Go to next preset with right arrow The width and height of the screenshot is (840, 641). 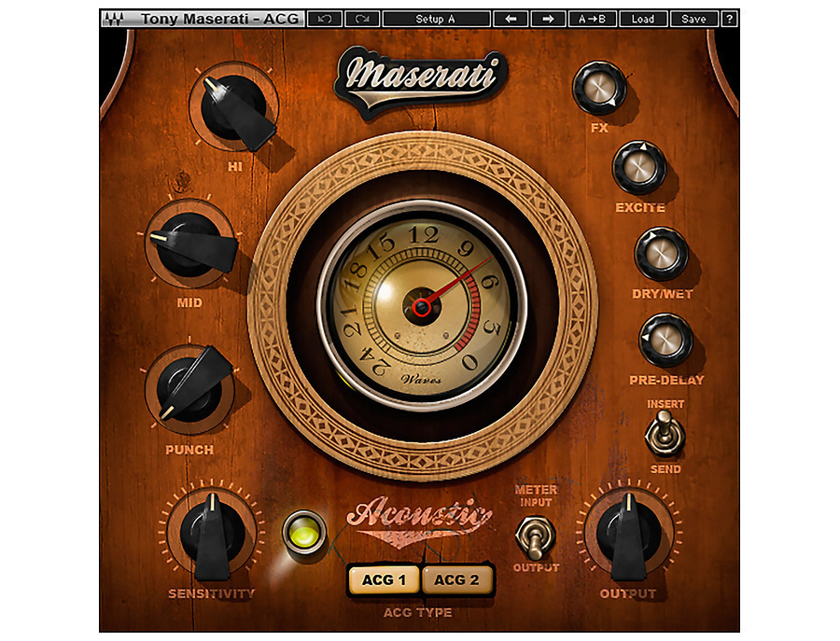click(548, 19)
